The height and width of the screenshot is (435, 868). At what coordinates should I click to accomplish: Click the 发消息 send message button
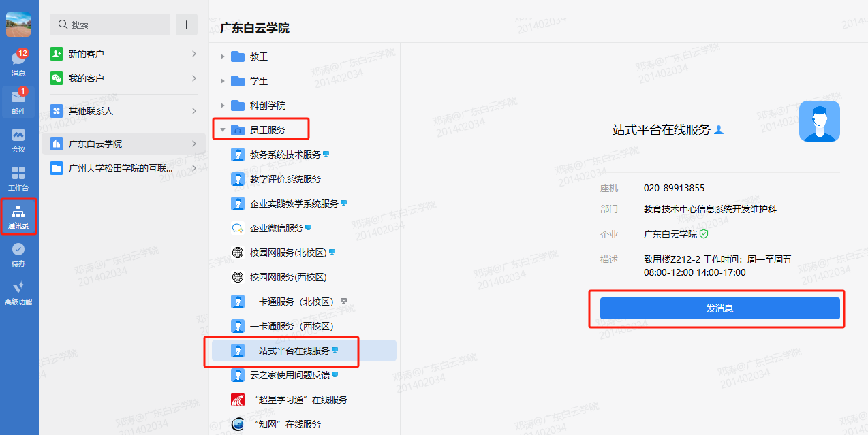(x=719, y=308)
